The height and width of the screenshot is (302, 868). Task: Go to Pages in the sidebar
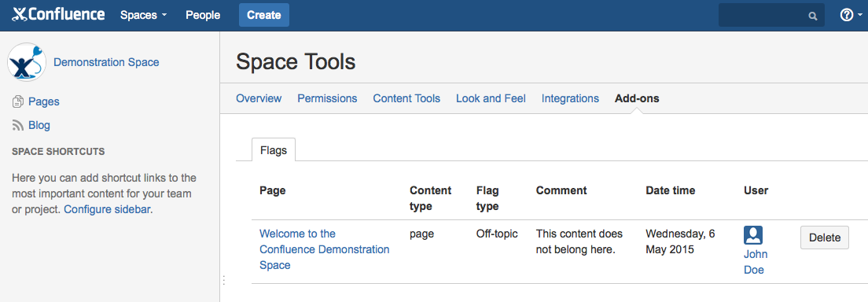[44, 101]
